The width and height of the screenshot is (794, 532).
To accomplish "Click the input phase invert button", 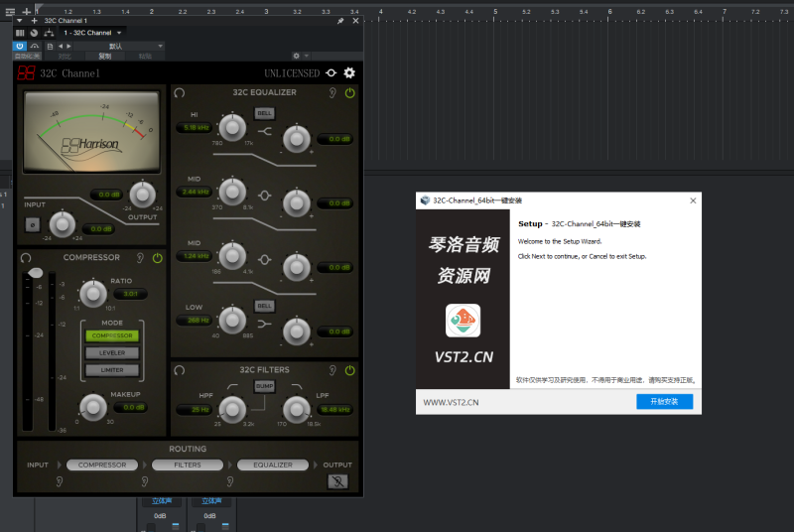I will (34, 224).
